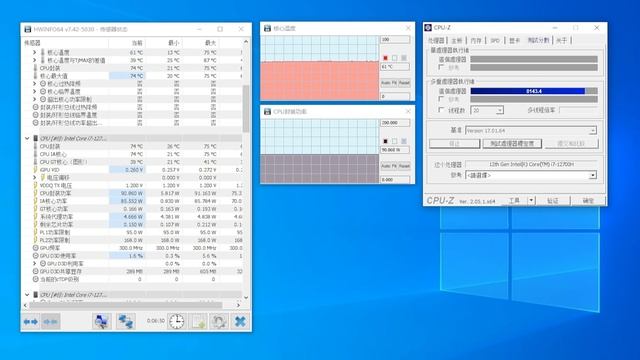Click gray color swatch in 核心温度 graph
Screen dimensions: 640x360
click(x=404, y=58)
